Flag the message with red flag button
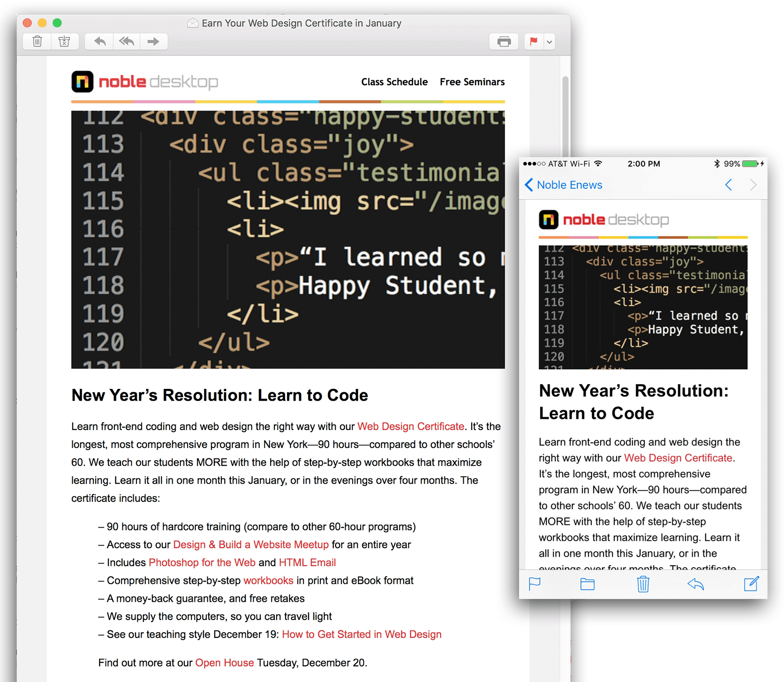 pos(534,42)
